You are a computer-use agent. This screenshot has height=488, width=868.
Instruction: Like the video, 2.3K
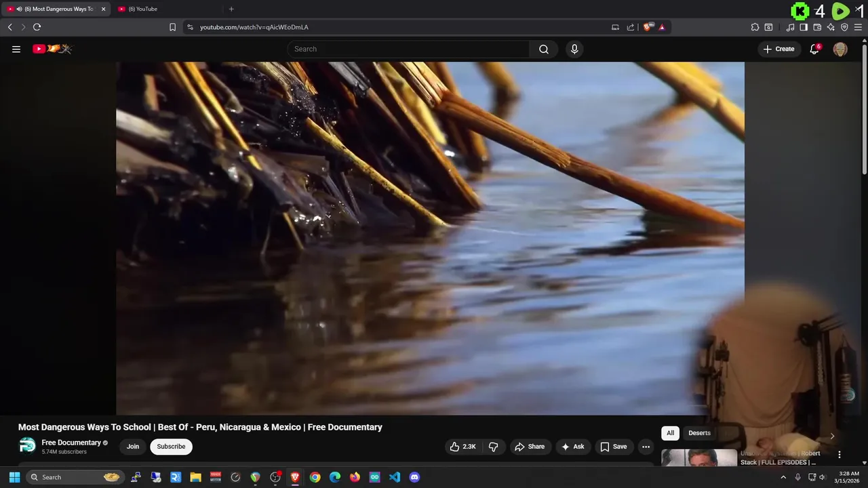(x=463, y=447)
